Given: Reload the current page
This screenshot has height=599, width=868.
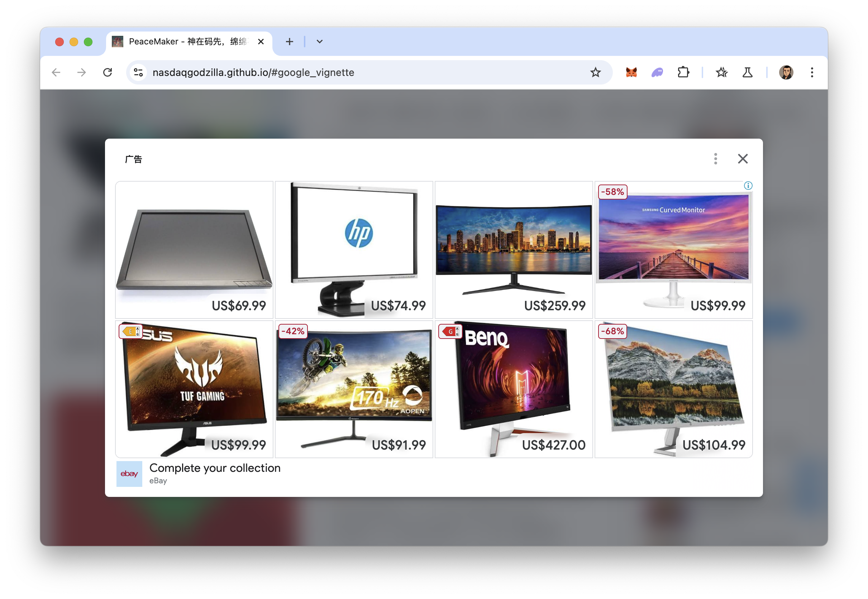Looking at the screenshot, I should click(108, 72).
